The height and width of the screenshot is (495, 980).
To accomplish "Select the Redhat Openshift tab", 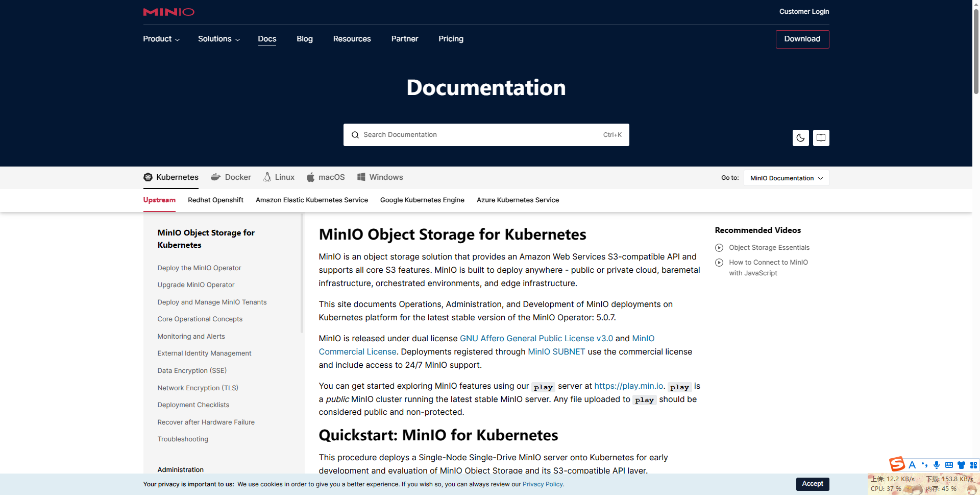I will (215, 200).
